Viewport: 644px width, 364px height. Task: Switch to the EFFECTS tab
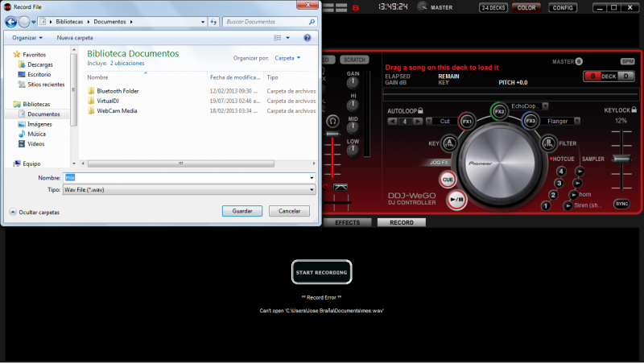tap(348, 222)
